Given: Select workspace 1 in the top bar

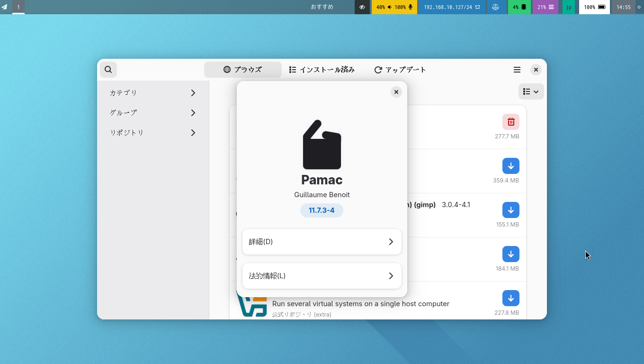Looking at the screenshot, I should [18, 7].
